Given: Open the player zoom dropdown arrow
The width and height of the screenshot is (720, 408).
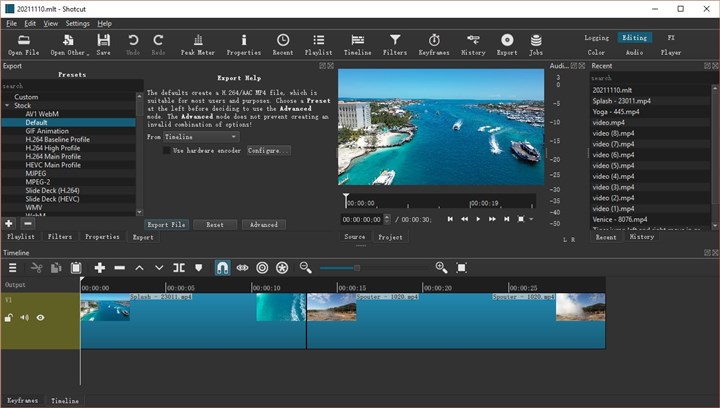Looking at the screenshot, I should 531,219.
